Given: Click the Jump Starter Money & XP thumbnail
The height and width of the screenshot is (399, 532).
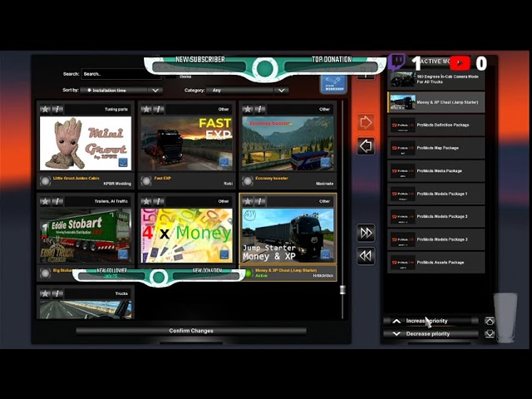Looking at the screenshot, I should tap(288, 235).
